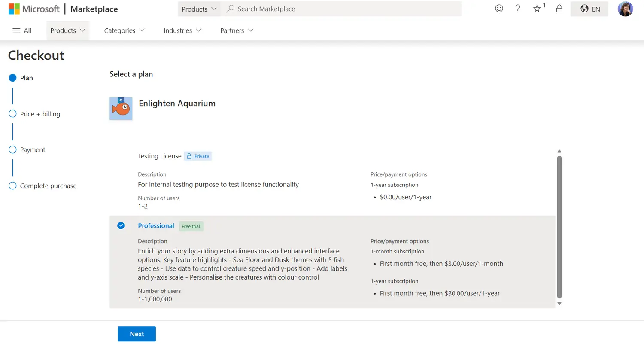Viewport: 644px width, 344px height.
Task: Open the feedback smiley icon
Action: pos(499,9)
